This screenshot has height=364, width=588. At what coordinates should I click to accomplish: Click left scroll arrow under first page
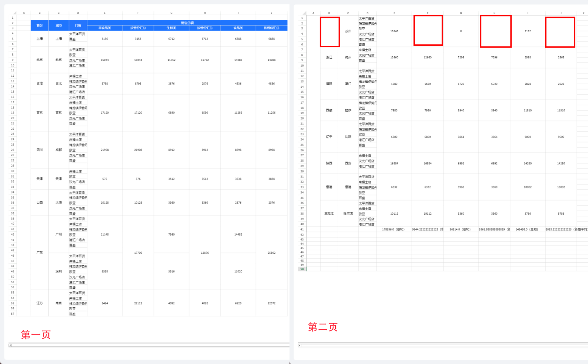(x=10, y=345)
